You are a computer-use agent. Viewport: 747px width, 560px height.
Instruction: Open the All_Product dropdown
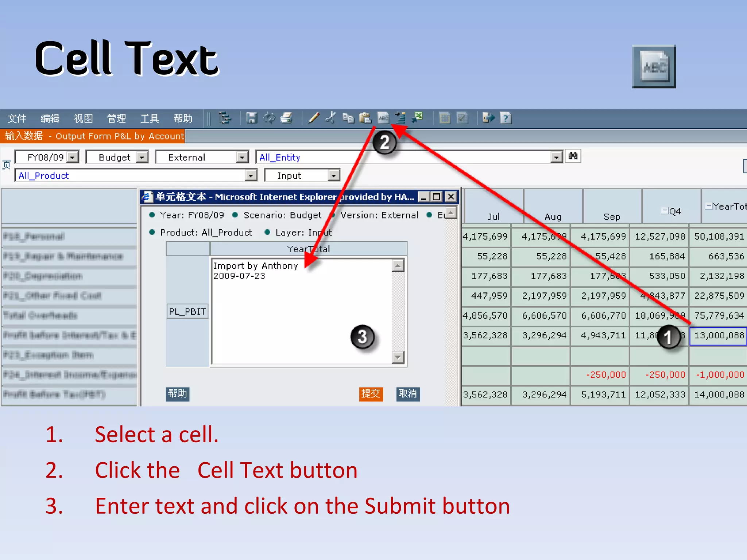pyautogui.click(x=251, y=175)
